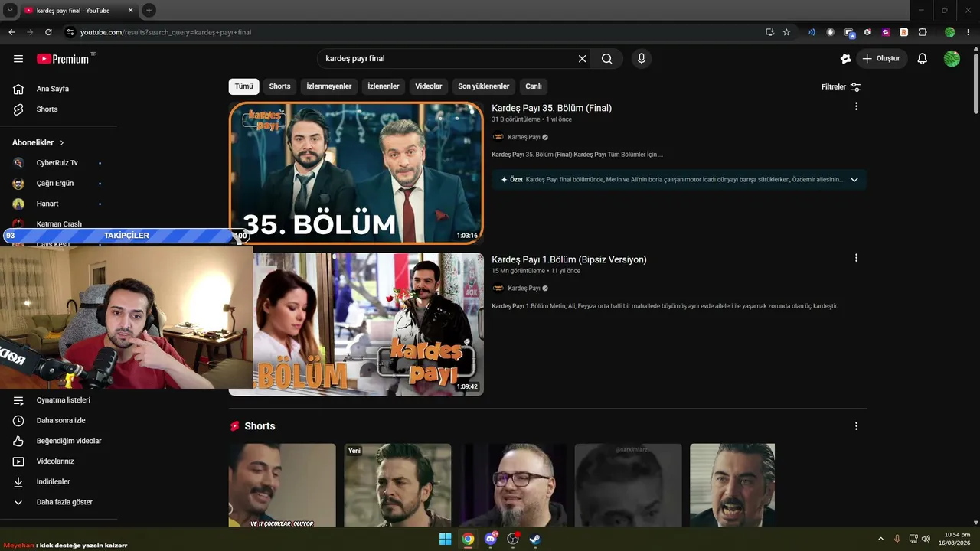Open the Filtreler filter panel
This screenshot has height=551, width=980.
[841, 87]
